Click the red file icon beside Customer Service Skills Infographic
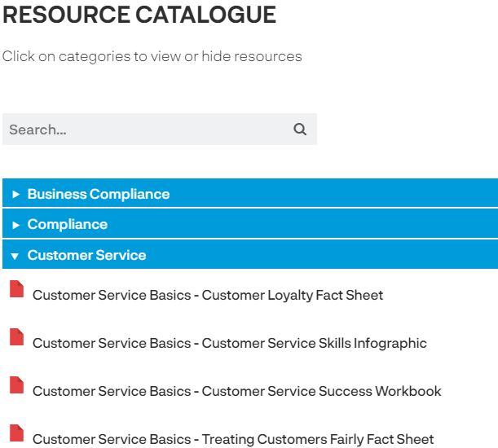This screenshot has height=448, width=498. 16,336
